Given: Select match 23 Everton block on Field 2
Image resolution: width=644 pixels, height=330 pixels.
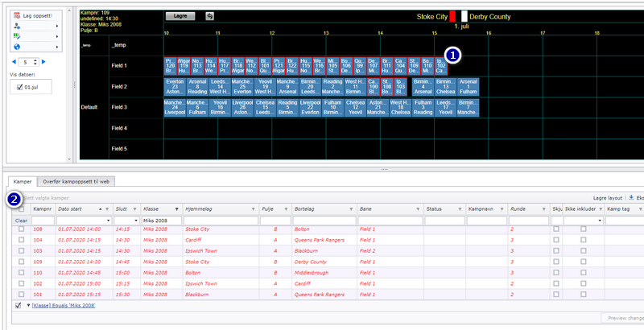Looking at the screenshot, I should click(175, 87).
